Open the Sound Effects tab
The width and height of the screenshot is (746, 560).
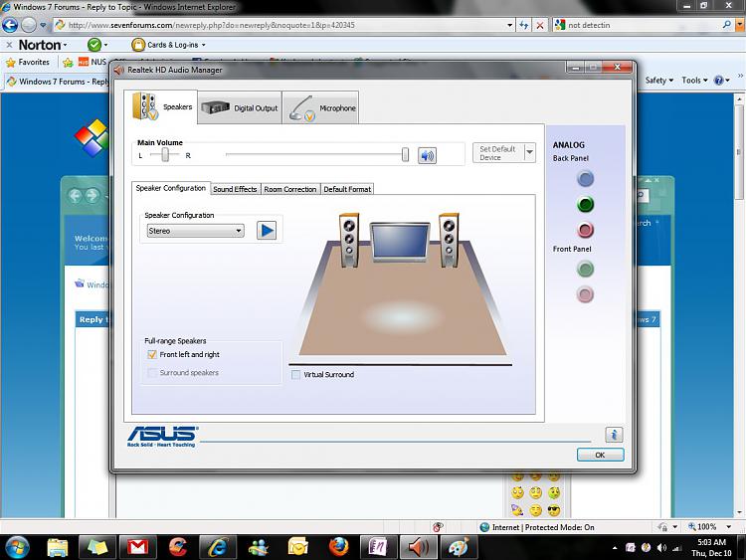tap(235, 189)
